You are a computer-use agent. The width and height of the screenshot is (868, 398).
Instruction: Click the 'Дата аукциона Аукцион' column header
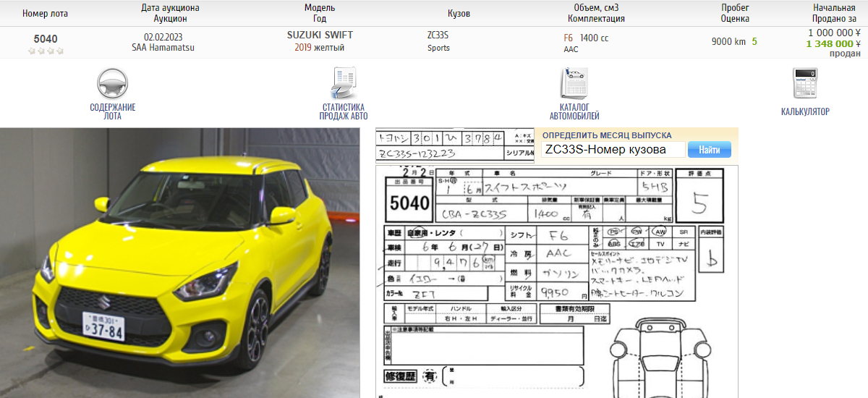coord(171,13)
